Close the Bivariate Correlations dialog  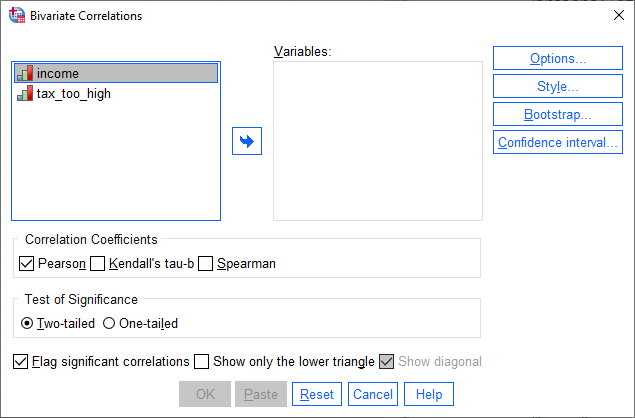618,15
